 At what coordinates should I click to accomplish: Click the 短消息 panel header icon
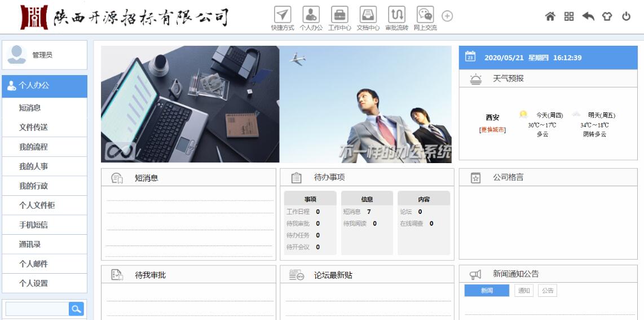coord(117,178)
